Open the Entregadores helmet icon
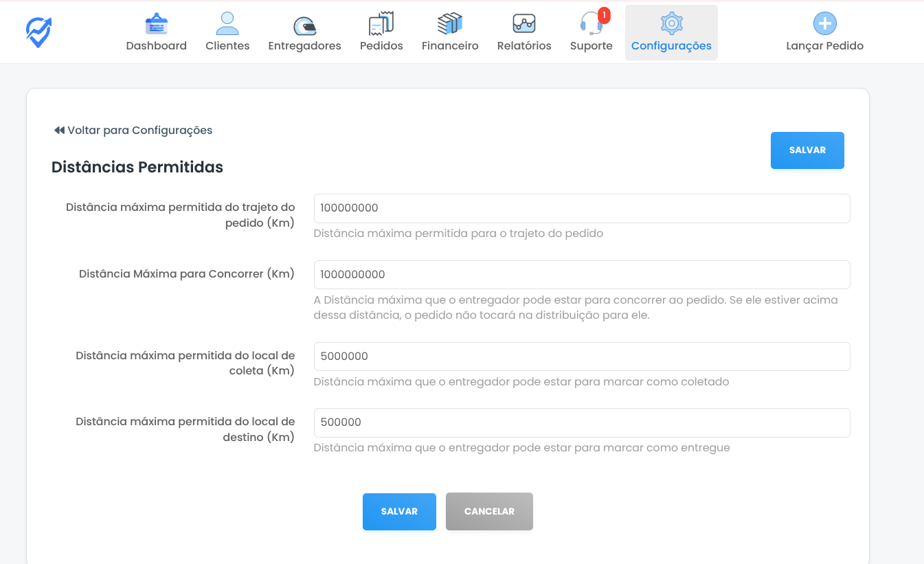924x564 pixels. (304, 25)
